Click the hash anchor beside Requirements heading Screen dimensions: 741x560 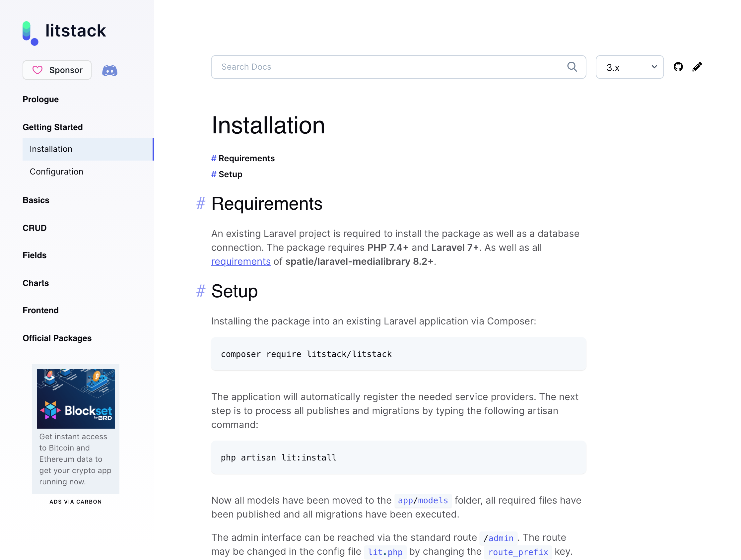(x=200, y=204)
